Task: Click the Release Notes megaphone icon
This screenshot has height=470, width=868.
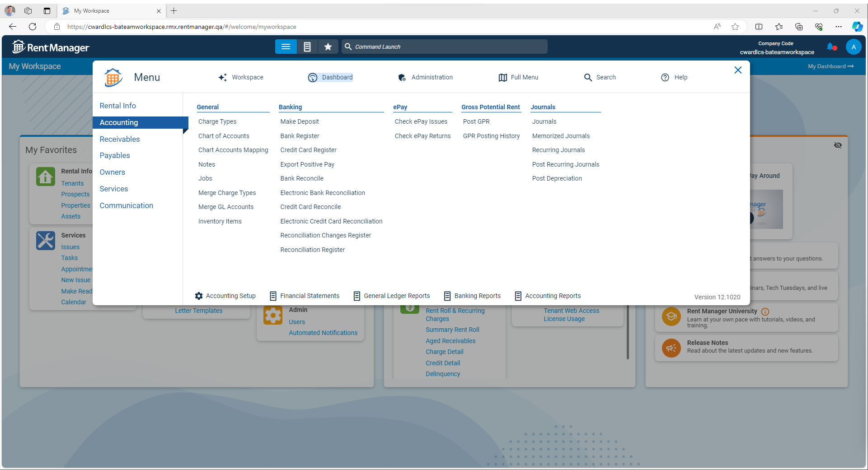Action: click(671, 348)
